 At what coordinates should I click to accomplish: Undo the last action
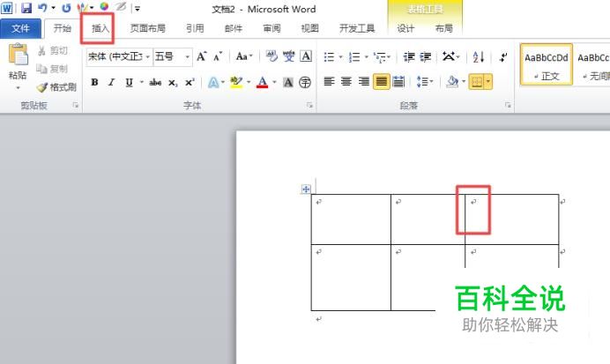pyautogui.click(x=43, y=8)
